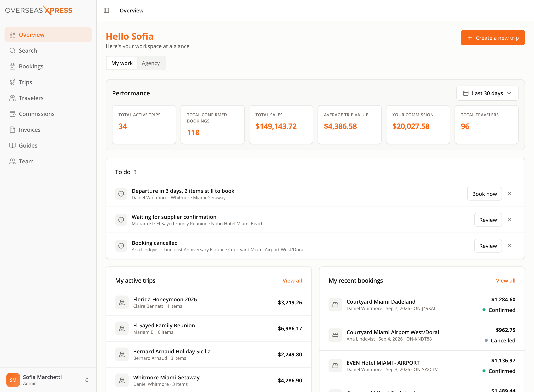Click the trip icon for Whitmore Miami Getaway

122,380
